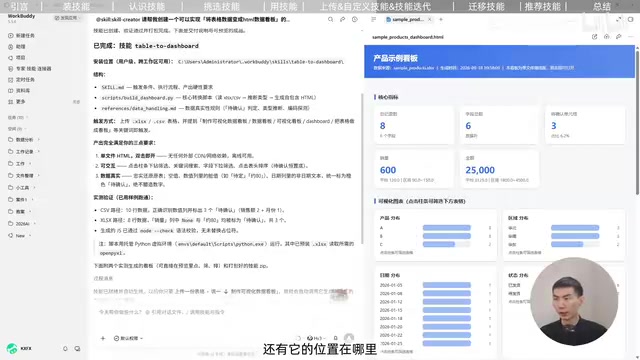Viewport: 640px width, 360px height.
Task: Open the 定时任务 sidebar entry
Action: coord(21,80)
